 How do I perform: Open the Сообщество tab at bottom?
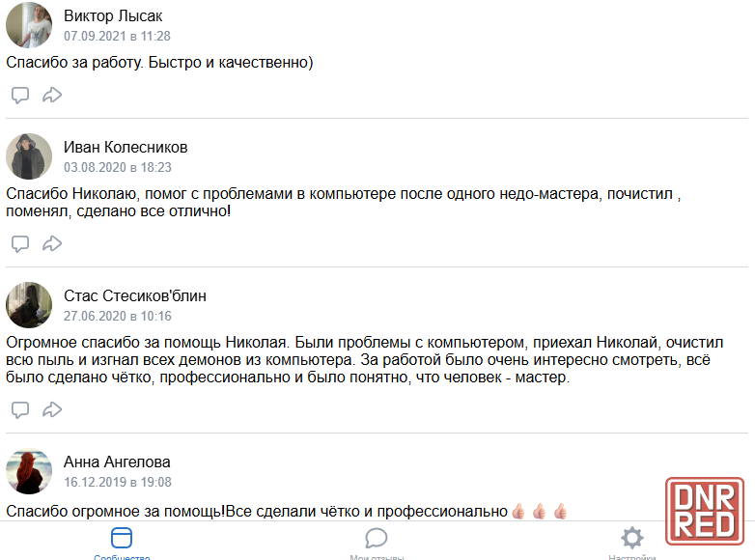122,544
